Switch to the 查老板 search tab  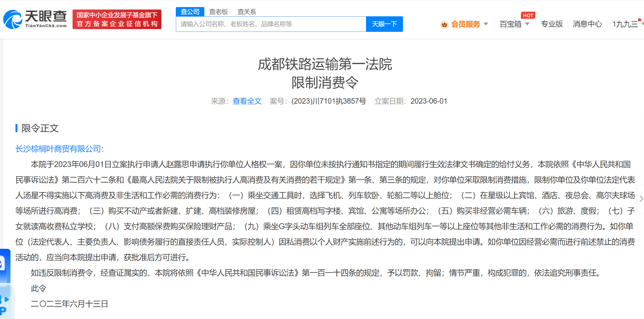(218, 12)
